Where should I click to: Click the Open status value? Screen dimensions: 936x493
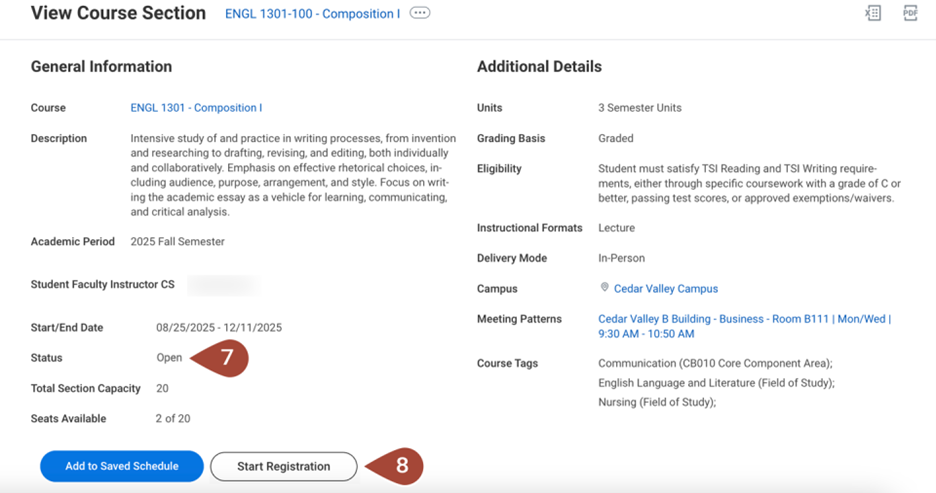(169, 358)
